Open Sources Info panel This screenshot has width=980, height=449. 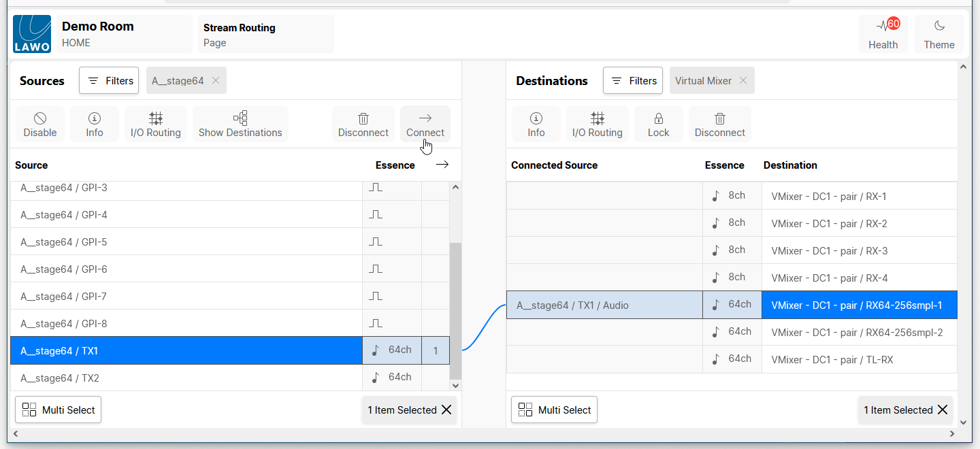95,124
